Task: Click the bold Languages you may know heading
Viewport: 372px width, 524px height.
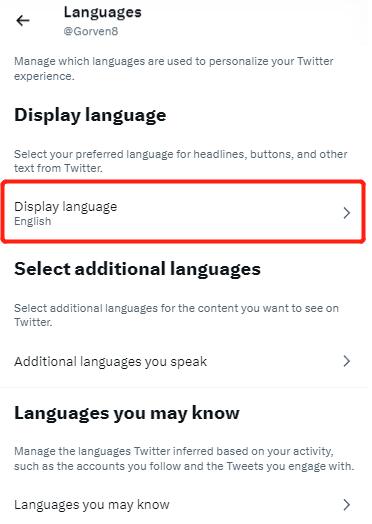Action: coord(127,413)
